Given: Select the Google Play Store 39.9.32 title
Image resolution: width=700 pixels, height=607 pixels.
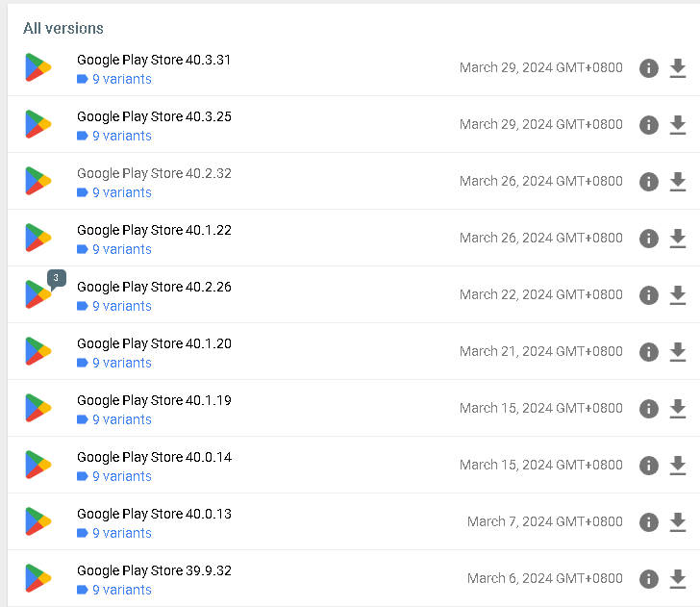Looking at the screenshot, I should point(154,570).
